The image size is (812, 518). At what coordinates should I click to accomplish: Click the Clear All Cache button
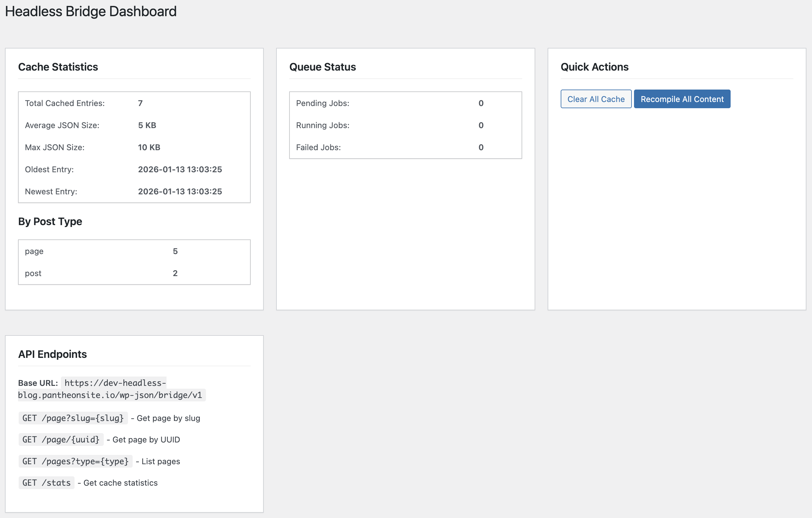tap(595, 99)
